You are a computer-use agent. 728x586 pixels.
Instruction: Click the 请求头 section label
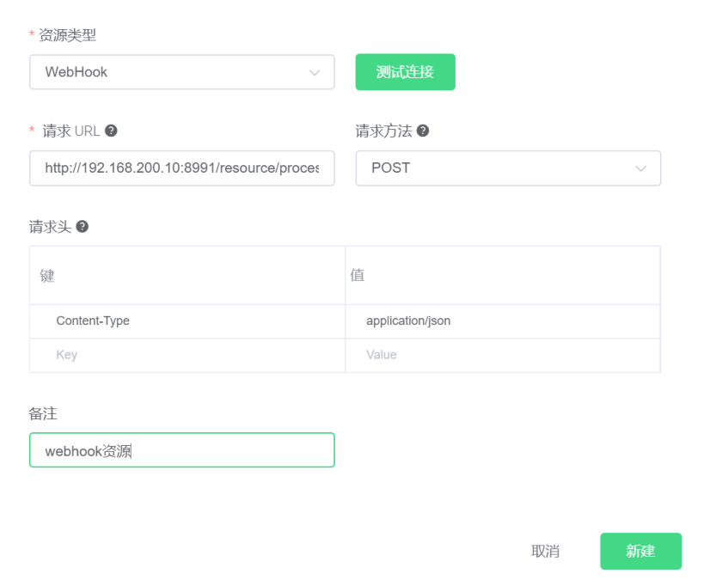point(50,227)
